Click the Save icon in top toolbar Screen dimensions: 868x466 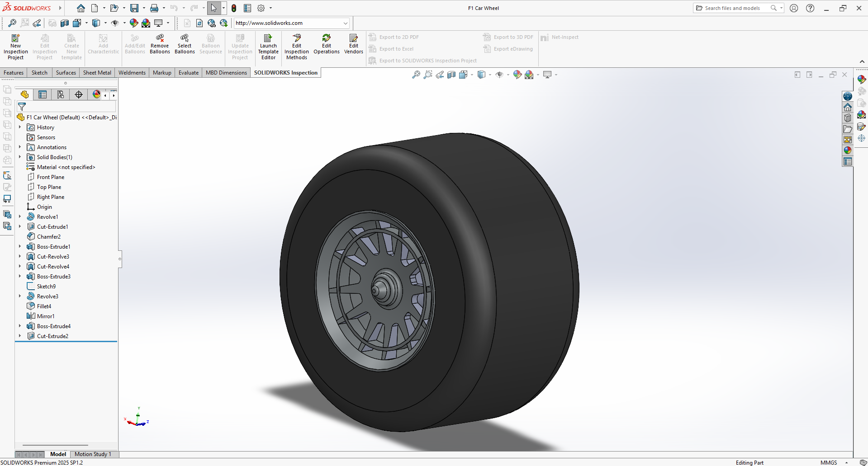(134, 8)
